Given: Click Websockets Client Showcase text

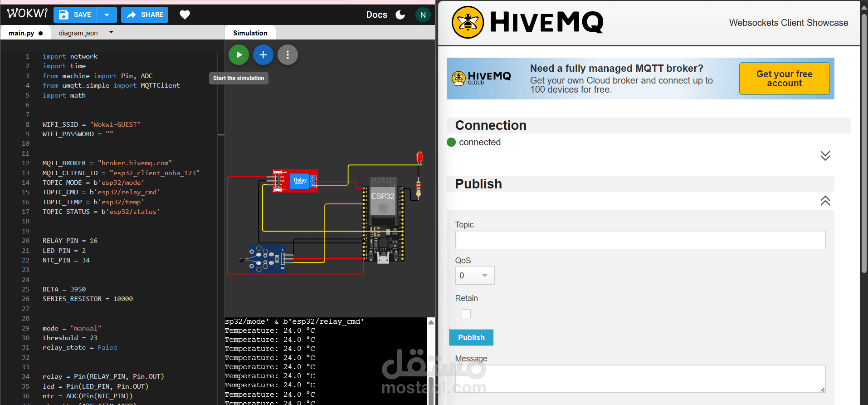Looking at the screenshot, I should click(788, 23).
